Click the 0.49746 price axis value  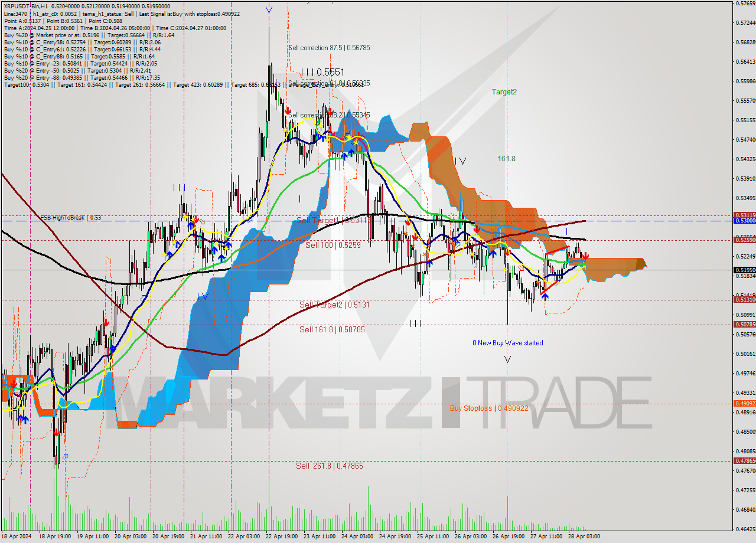point(745,373)
